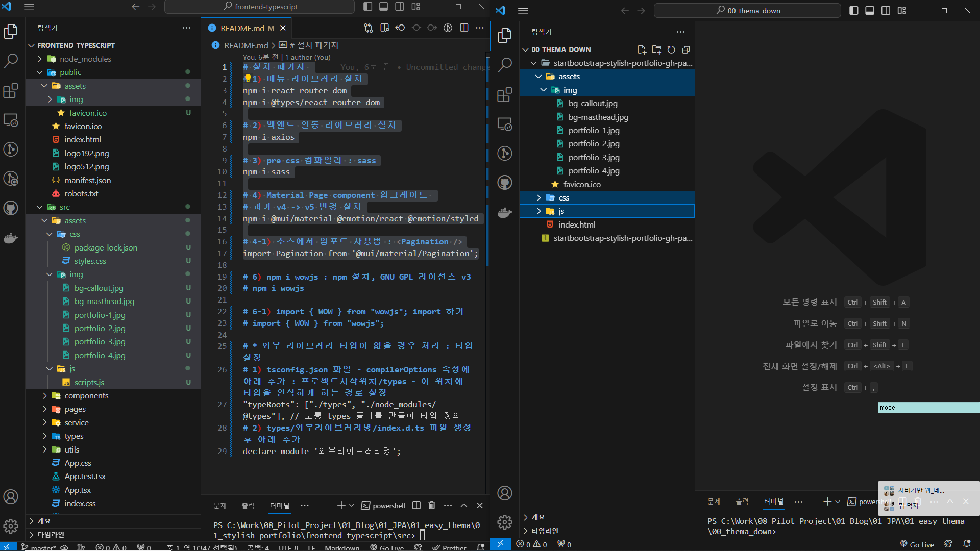Expand Timeline section in right window
Image resolution: width=980 pixels, height=551 pixels.
[x=545, y=531]
